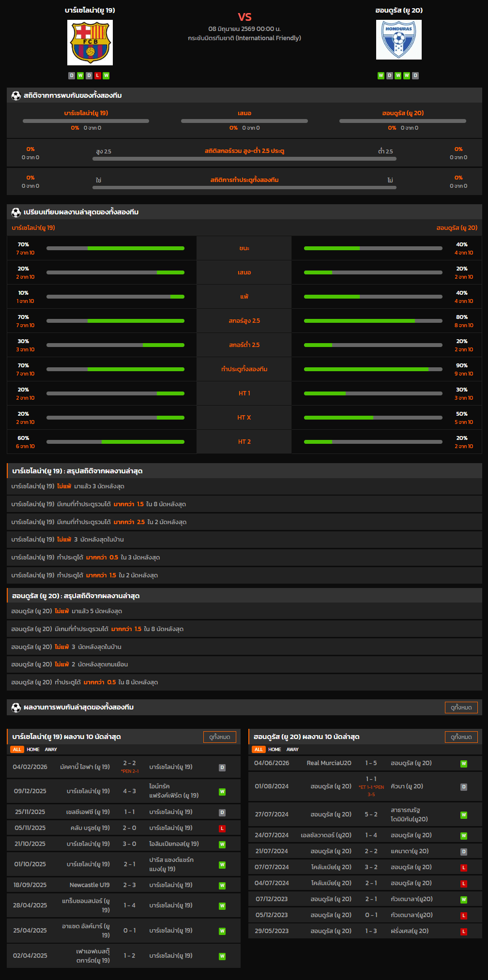Select the AWAY filter under Honduras U20 results
488x980 pixels.
coord(292,750)
